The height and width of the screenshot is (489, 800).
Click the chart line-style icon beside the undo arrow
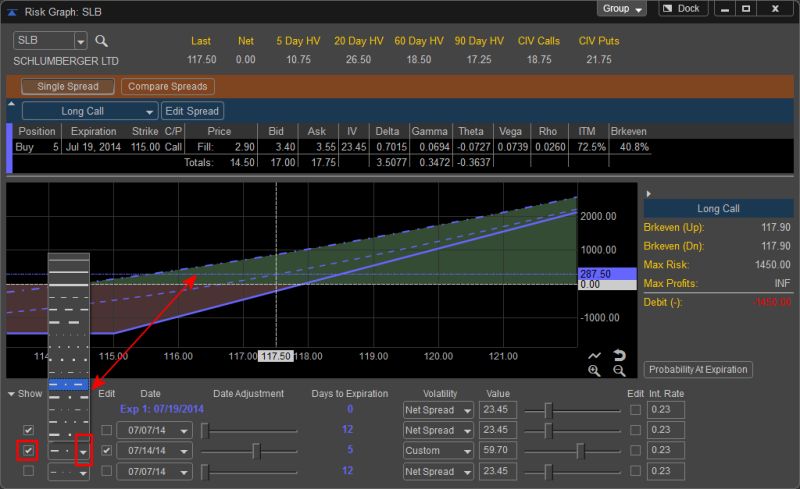(x=594, y=355)
